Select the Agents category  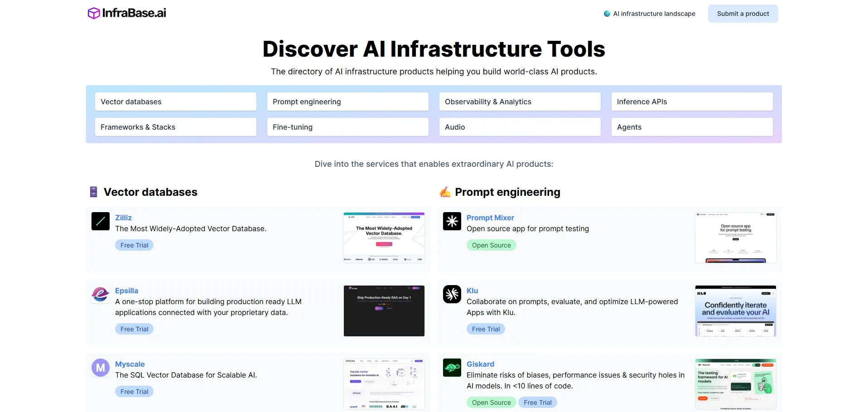tap(692, 127)
